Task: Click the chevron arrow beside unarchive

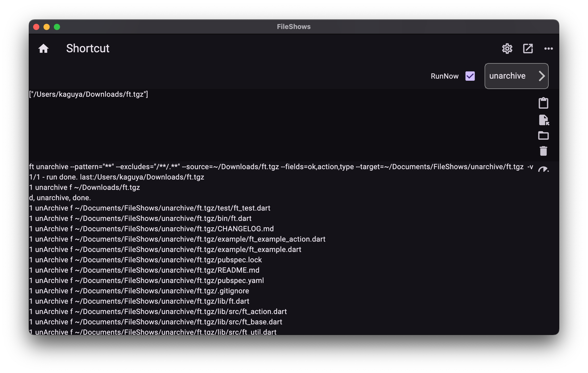Action: (x=542, y=76)
